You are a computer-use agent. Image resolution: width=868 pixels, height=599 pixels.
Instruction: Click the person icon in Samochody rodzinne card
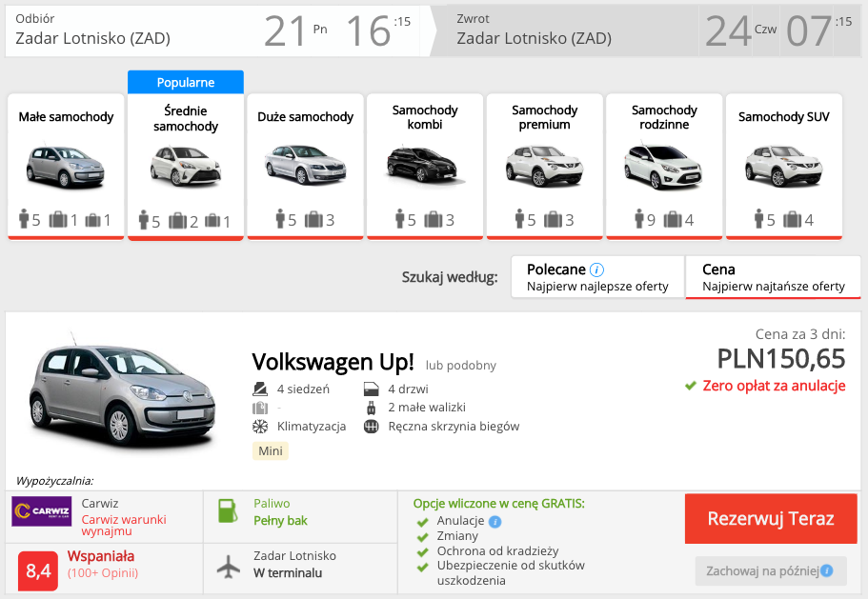639,219
